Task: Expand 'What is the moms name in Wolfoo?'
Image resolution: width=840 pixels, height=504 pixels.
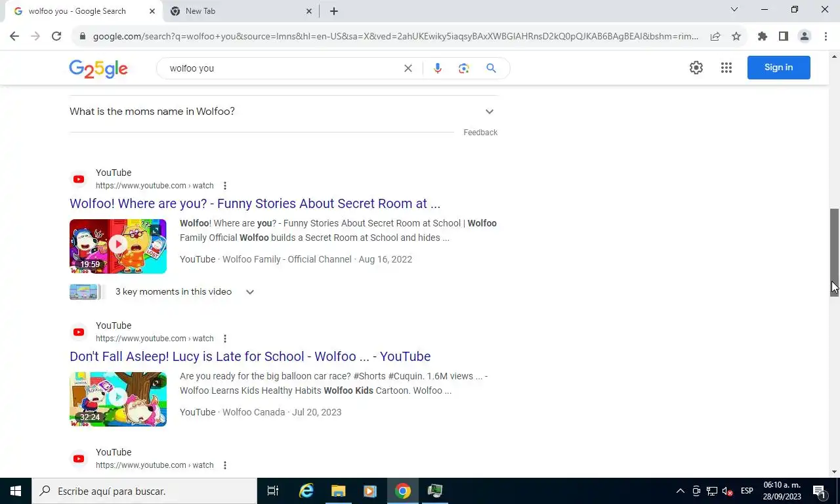Action: point(283,112)
